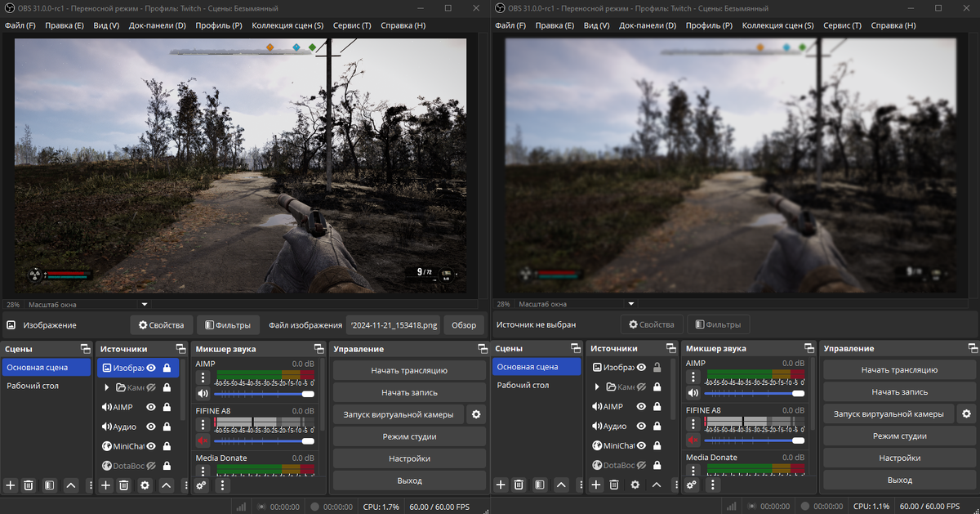The image size is (980, 514).
Task: Open scene filters icon in the right Scenes toolbar
Action: (x=540, y=485)
